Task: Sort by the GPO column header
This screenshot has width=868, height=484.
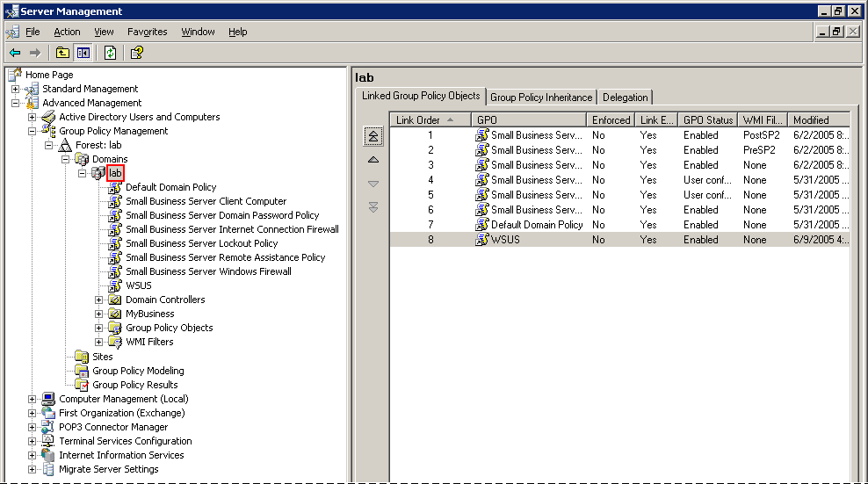Action: (x=529, y=119)
